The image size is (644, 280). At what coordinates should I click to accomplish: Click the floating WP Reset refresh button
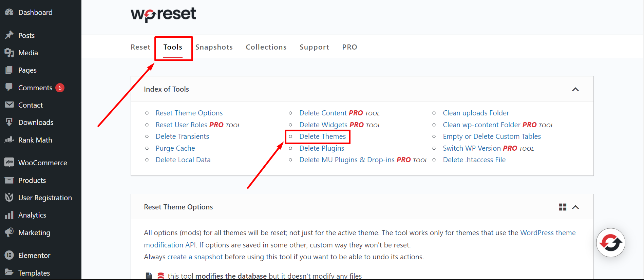611,243
